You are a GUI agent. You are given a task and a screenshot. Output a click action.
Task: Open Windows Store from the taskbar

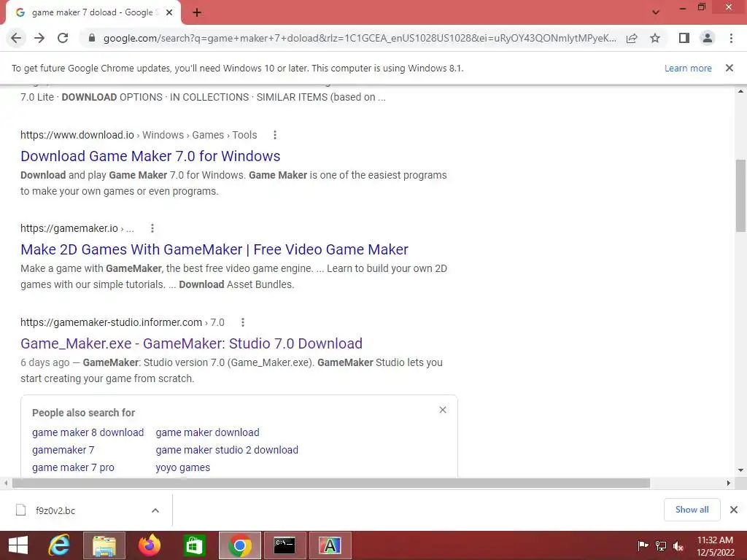pos(194,545)
